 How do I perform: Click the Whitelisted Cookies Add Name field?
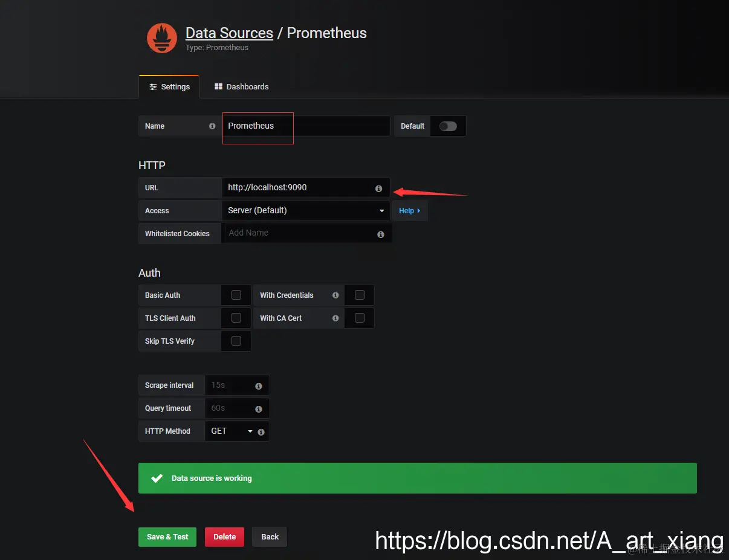(308, 234)
